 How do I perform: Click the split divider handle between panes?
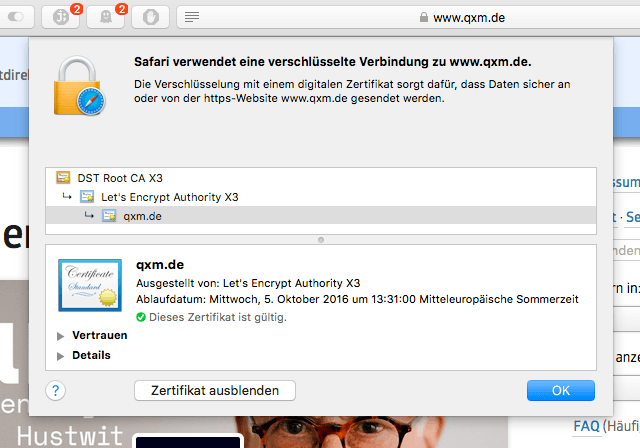[320, 240]
